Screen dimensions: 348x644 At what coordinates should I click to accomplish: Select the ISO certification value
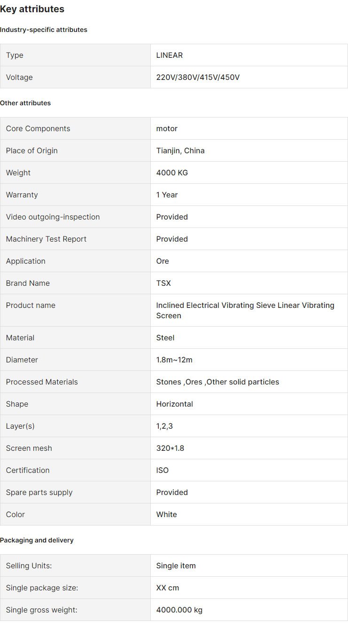tap(162, 470)
